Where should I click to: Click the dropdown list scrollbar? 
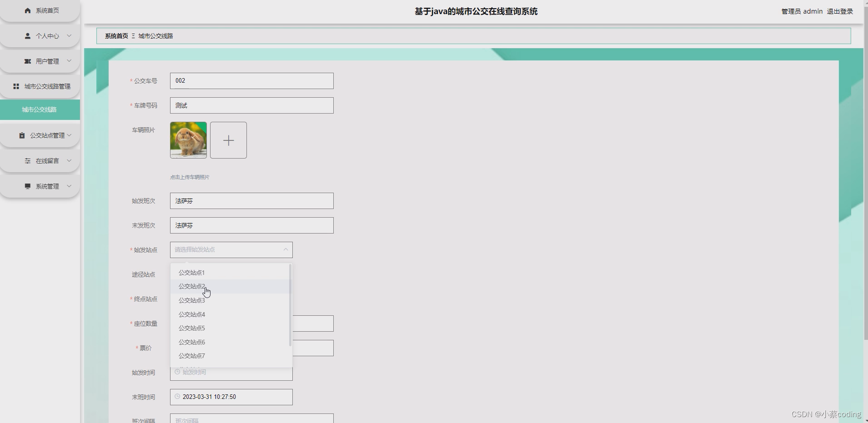click(x=290, y=305)
